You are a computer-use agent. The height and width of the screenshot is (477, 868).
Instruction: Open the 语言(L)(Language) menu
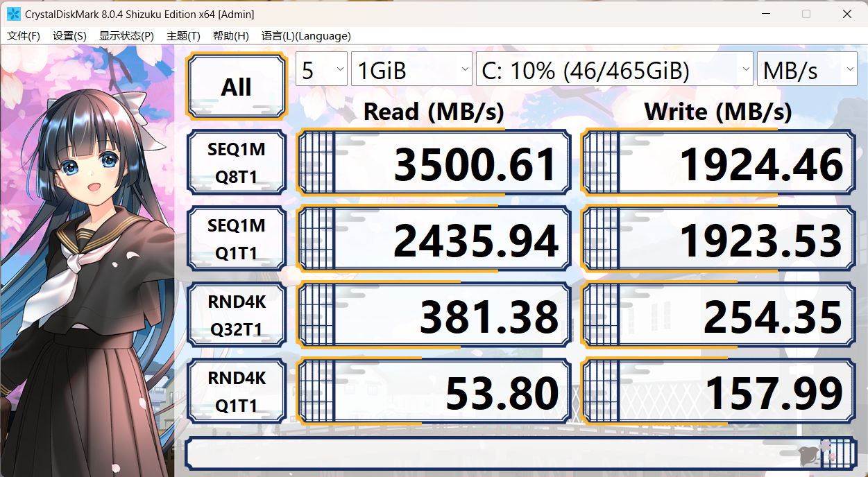(306, 36)
